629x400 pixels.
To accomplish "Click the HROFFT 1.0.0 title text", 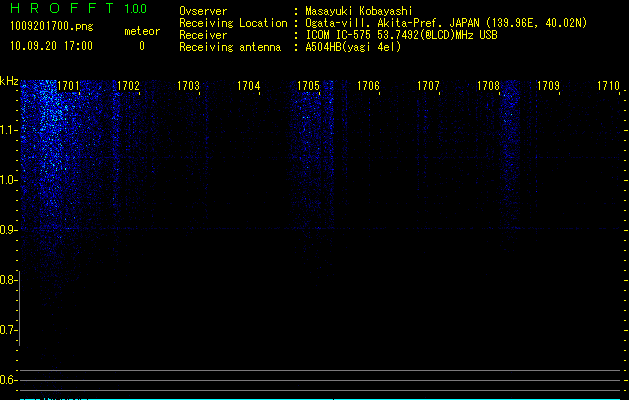I will click(78, 8).
